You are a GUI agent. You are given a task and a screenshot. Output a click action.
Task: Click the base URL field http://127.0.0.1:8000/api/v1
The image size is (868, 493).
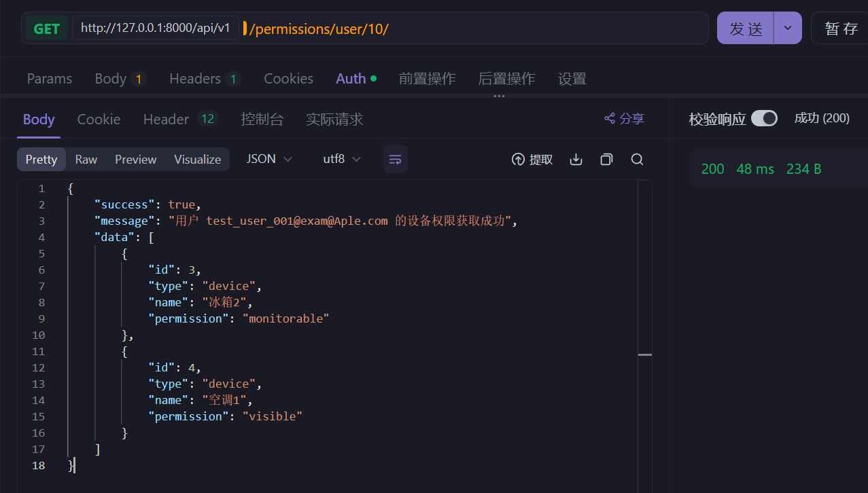click(156, 28)
